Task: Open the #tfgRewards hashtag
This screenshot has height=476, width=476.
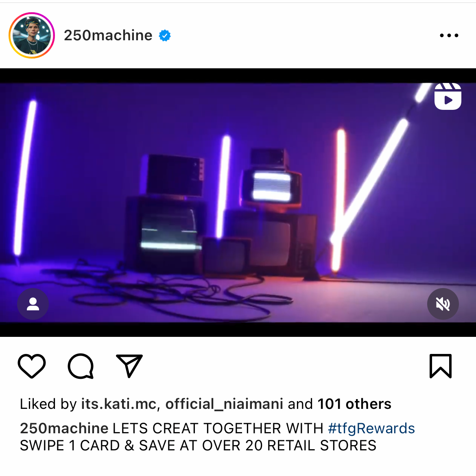Action: [371, 429]
